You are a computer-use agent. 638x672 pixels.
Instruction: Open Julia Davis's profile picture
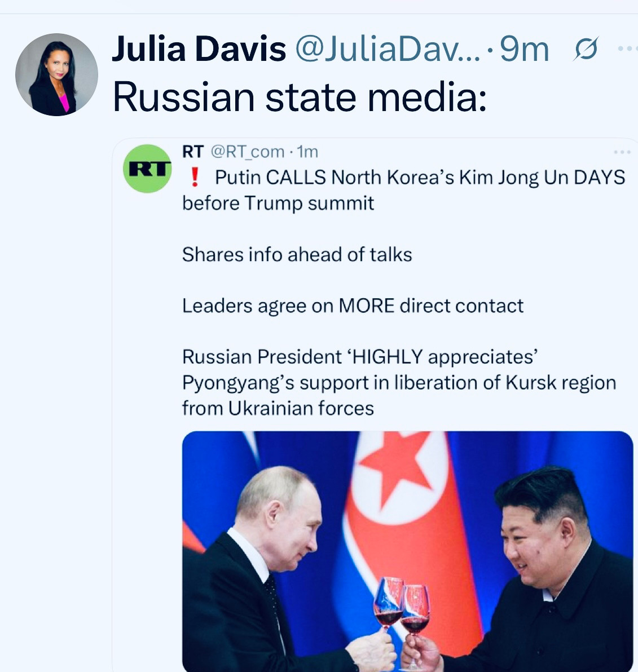coord(56,74)
